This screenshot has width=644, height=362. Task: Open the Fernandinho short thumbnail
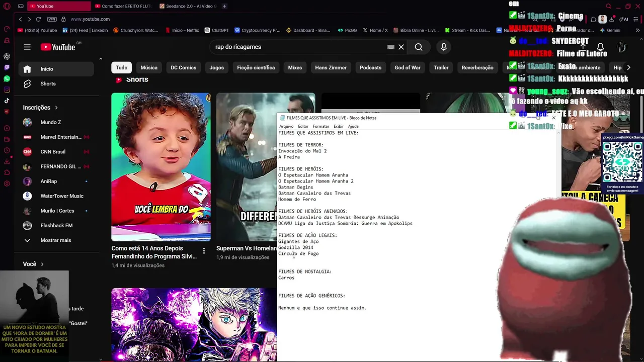point(161,167)
